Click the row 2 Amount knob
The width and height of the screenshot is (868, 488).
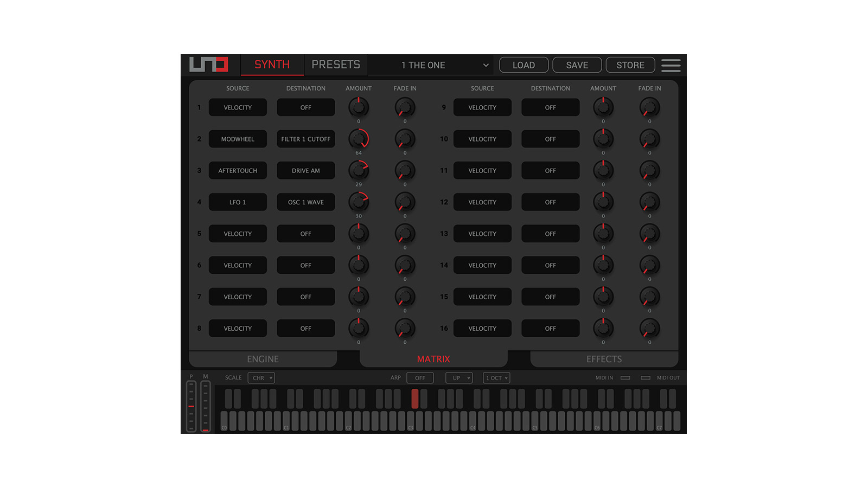(358, 139)
